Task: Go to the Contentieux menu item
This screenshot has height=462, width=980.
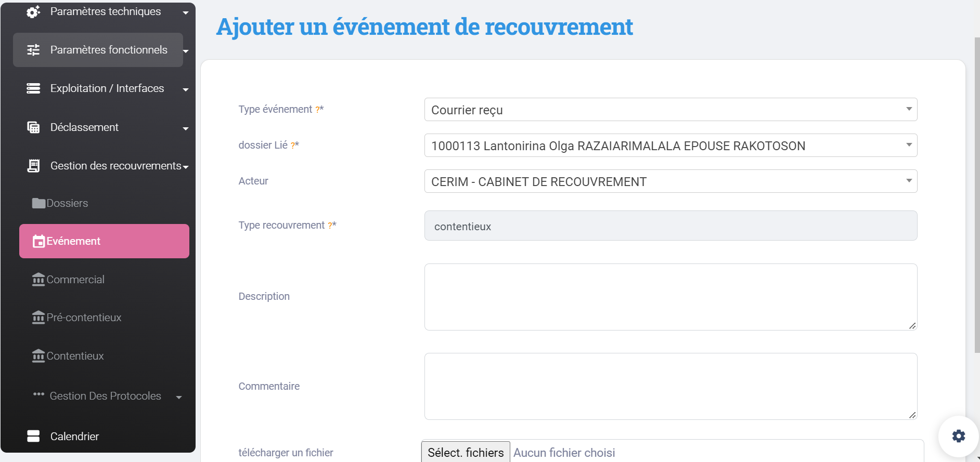Action: pos(75,356)
